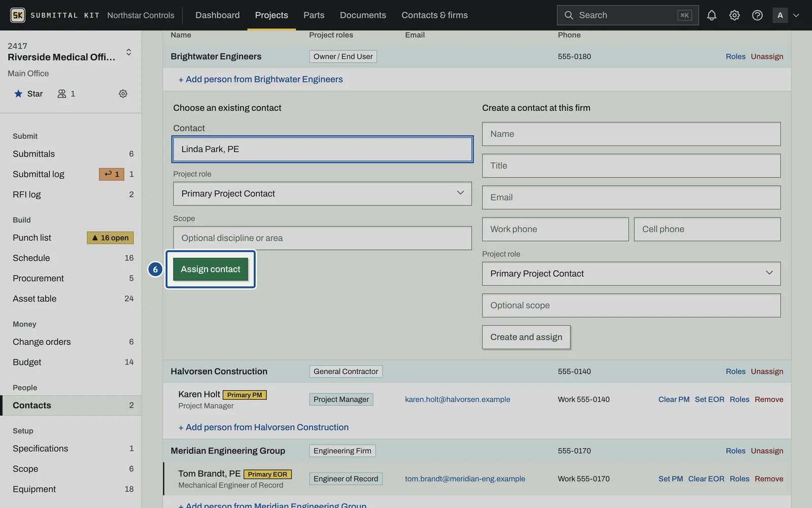Click Set PM for Tom Brandt
This screenshot has width=812, height=508.
tap(670, 479)
